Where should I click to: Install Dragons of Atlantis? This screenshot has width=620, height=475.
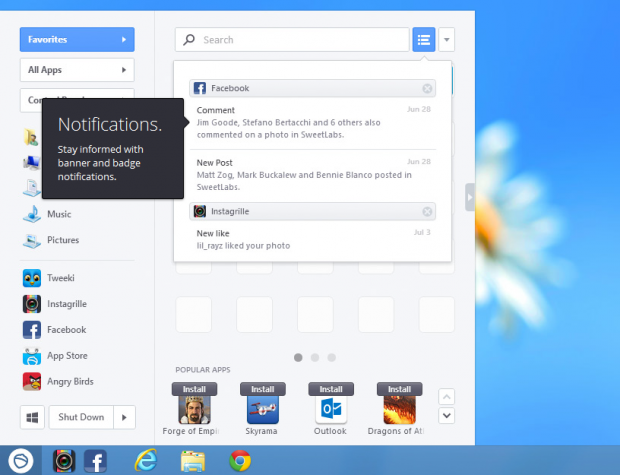[399, 389]
